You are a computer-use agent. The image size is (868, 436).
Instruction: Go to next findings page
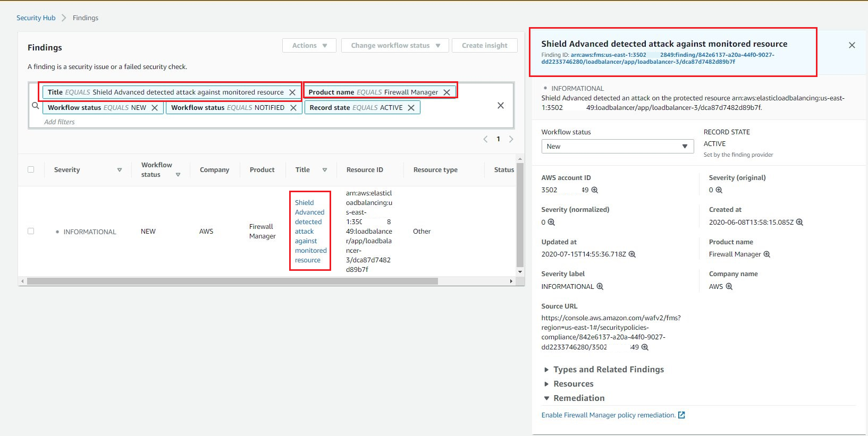click(511, 139)
